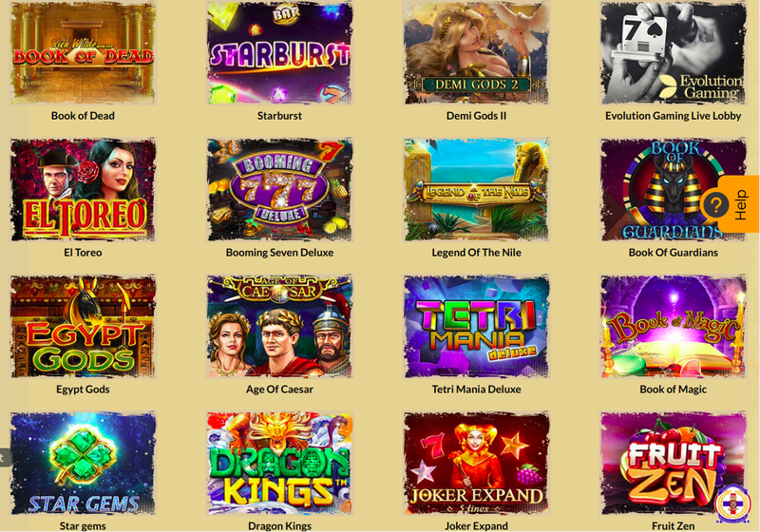Image resolution: width=760 pixels, height=532 pixels.
Task: Launch the Dragon Kings game thumbnail
Action: [279, 464]
